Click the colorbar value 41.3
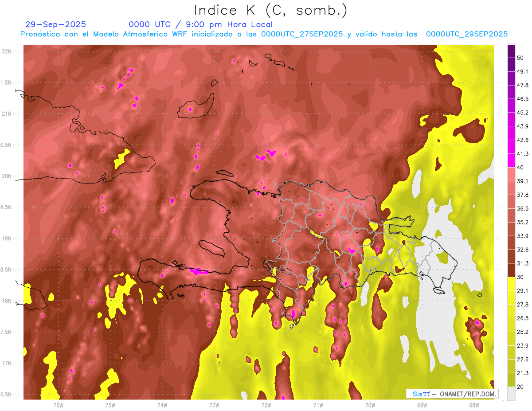 [x=523, y=154]
